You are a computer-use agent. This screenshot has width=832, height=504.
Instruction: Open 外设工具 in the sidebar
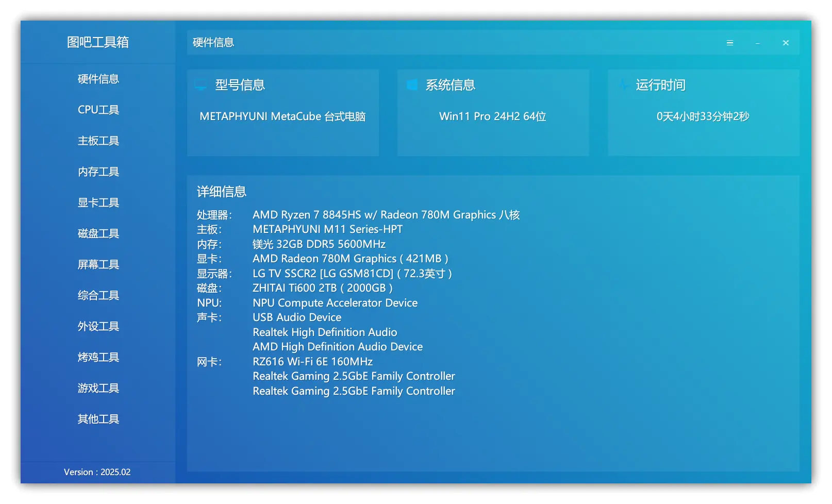pos(98,326)
